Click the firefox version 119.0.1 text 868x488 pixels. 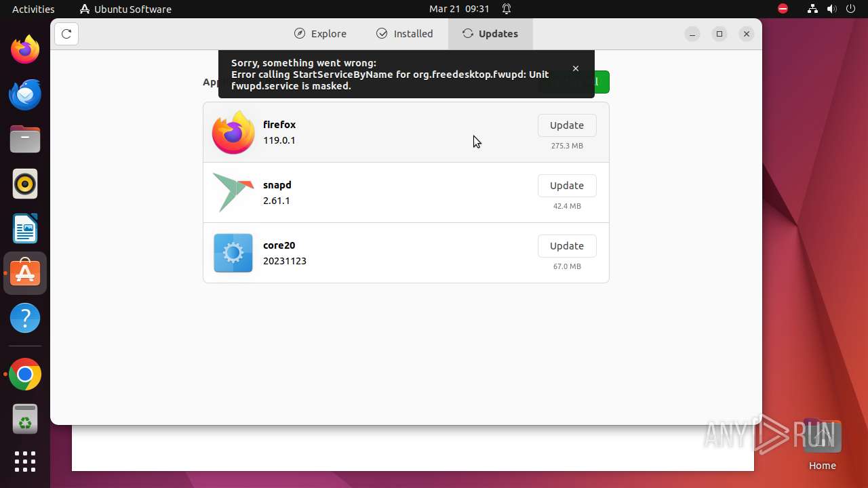279,140
